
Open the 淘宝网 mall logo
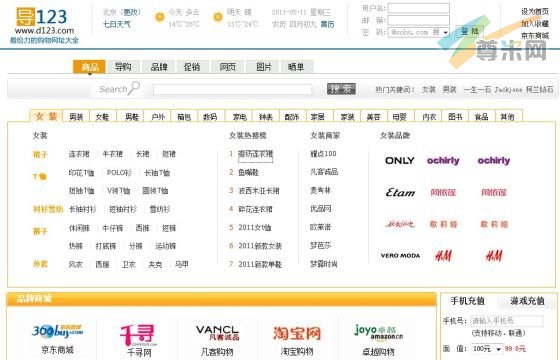pyautogui.click(x=297, y=333)
